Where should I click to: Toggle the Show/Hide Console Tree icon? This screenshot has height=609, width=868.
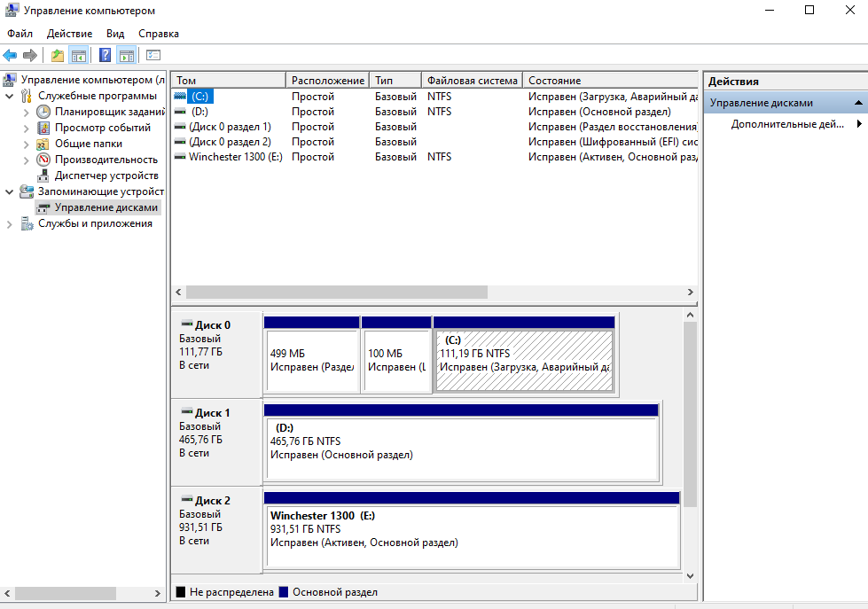(x=79, y=55)
